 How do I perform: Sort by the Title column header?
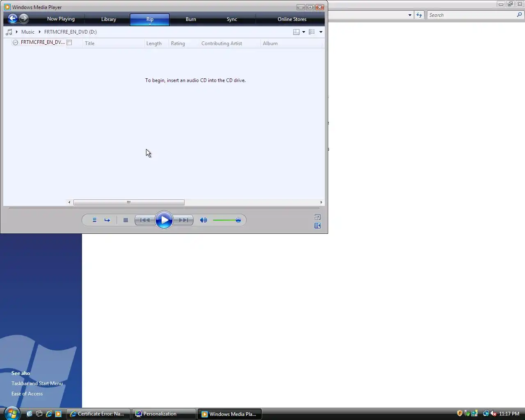pyautogui.click(x=113, y=43)
